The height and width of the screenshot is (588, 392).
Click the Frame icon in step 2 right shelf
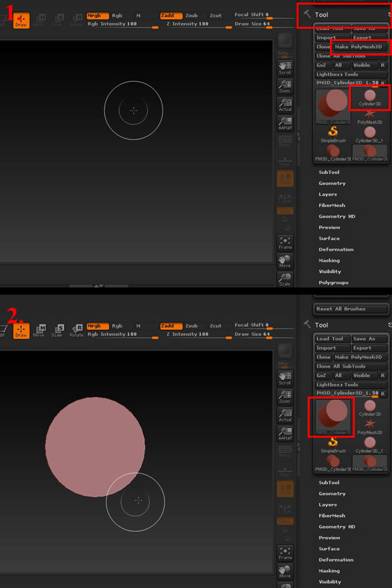tap(285, 553)
